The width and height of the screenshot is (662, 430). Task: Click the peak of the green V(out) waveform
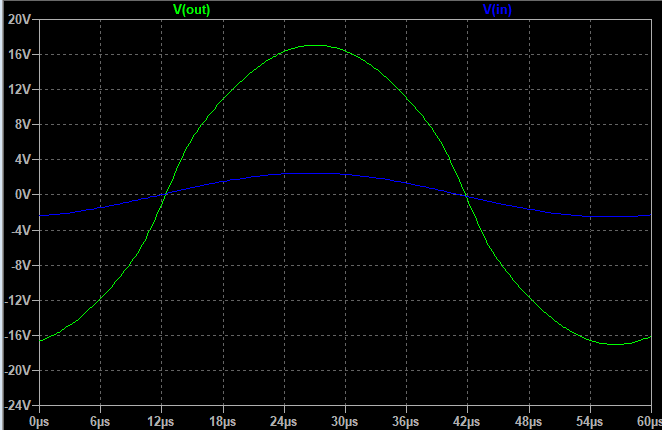[315, 45]
